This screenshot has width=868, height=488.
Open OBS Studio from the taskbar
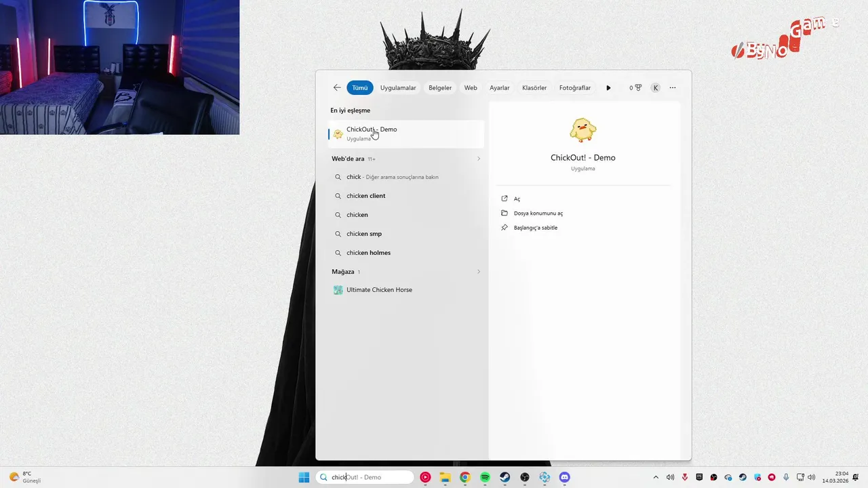click(525, 477)
